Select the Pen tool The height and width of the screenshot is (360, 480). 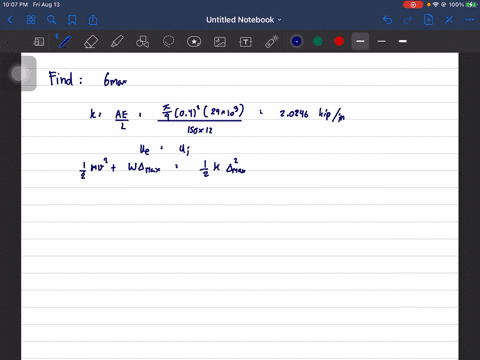[x=65, y=42]
